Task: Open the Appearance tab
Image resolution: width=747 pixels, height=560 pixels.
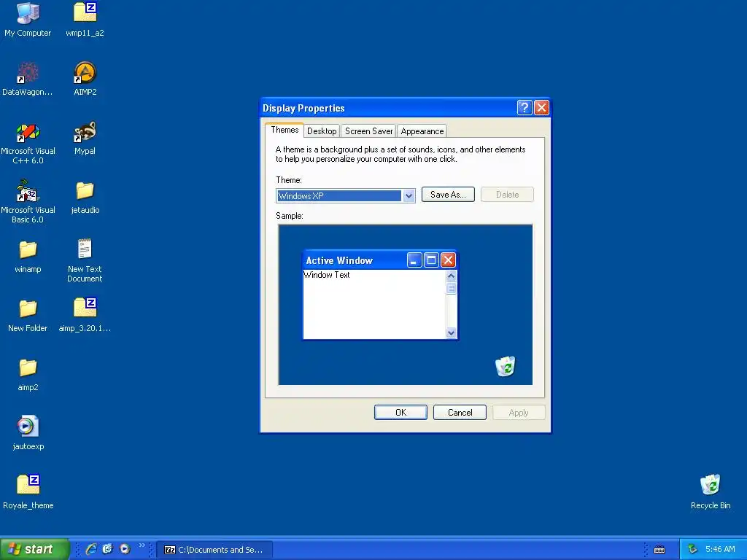Action: pos(422,131)
